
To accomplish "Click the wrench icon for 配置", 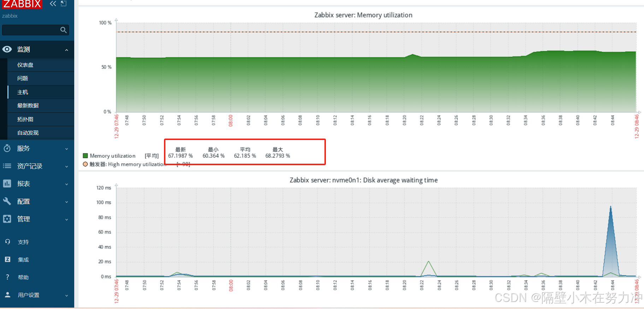I will click(x=7, y=201).
